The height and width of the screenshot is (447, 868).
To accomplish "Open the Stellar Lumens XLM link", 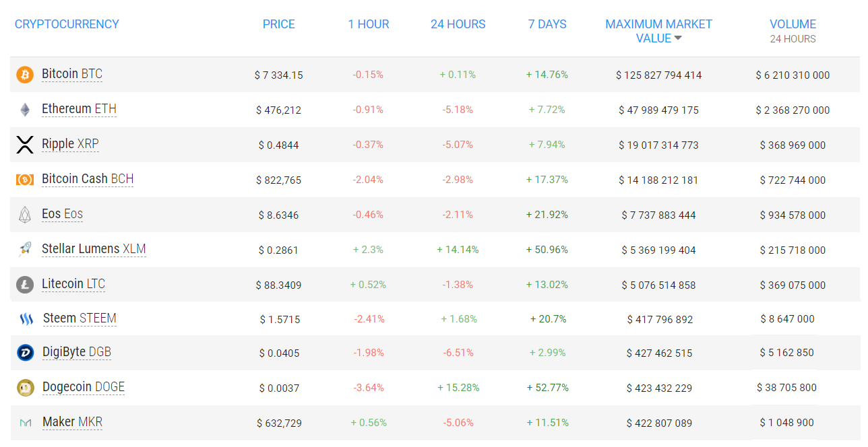I will (x=94, y=249).
